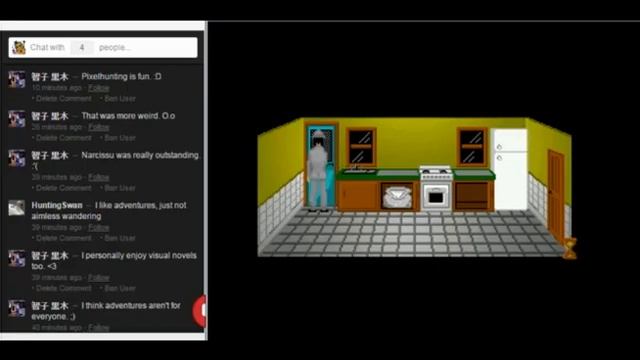Click the 'That was more weird. O.o' message text
Viewport: 640px width, 360px height.
[128, 116]
